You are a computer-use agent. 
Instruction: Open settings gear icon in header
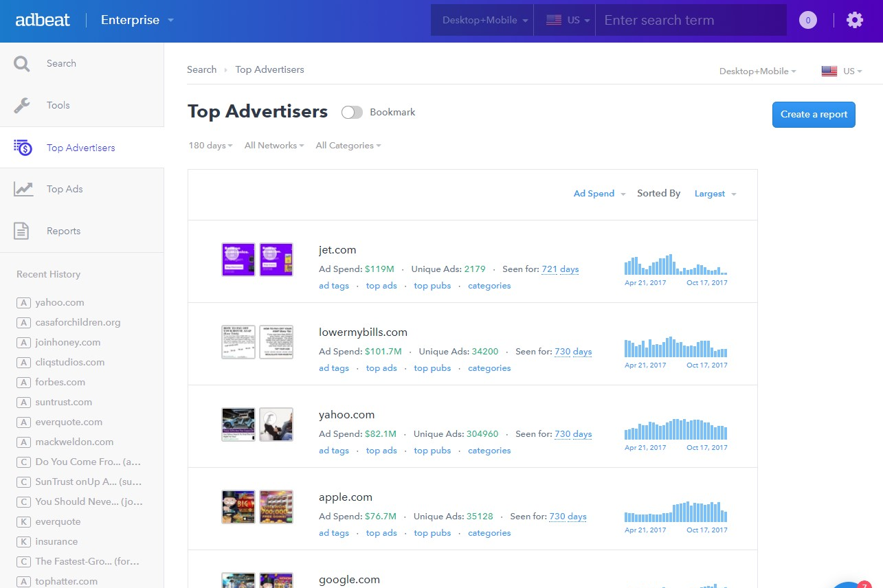[x=855, y=20]
